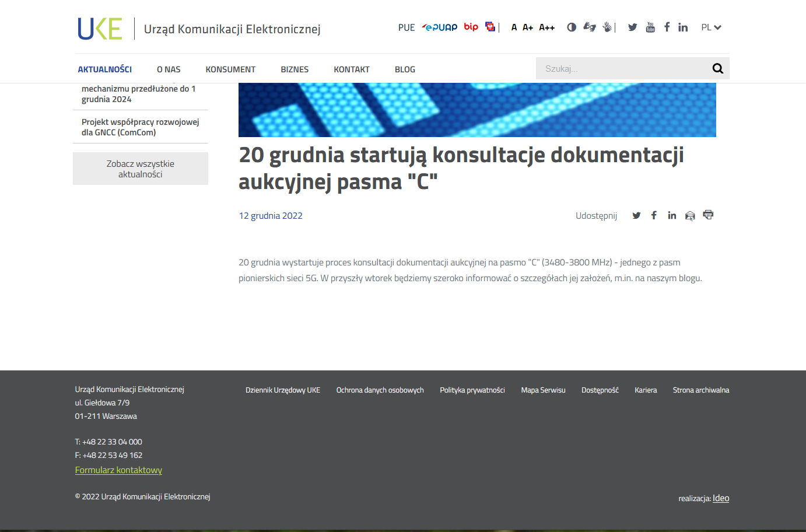The image size is (806, 532).
Task: Open the Formularz kontaktowy link
Action: pyautogui.click(x=118, y=470)
